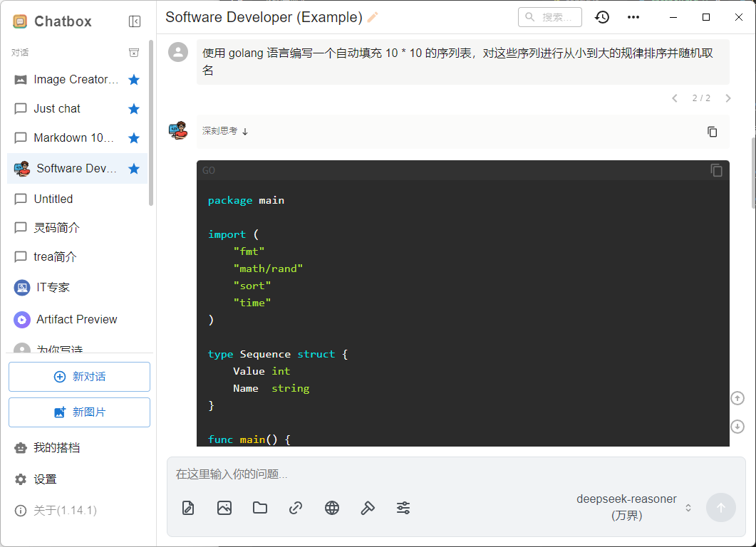Click the 新对话 new chat button
This screenshot has width=756, height=547.
click(x=79, y=377)
